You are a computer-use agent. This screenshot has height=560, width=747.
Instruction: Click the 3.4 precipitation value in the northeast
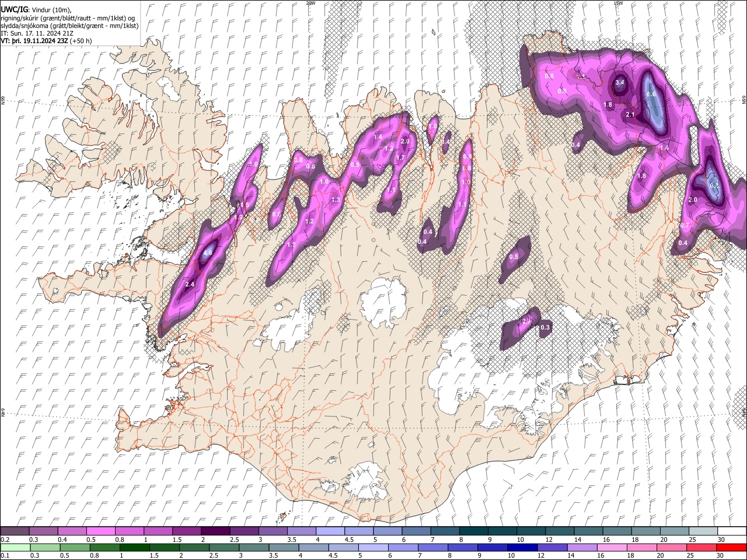tap(620, 83)
